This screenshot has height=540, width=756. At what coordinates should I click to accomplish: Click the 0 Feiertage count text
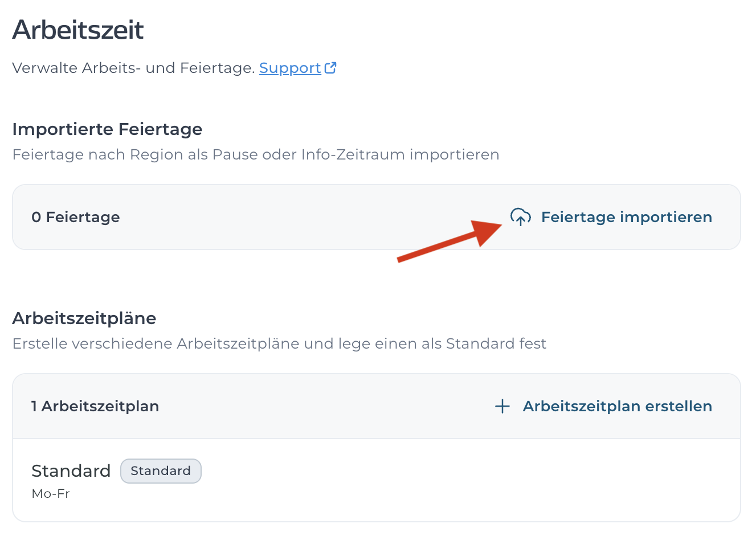tap(76, 217)
